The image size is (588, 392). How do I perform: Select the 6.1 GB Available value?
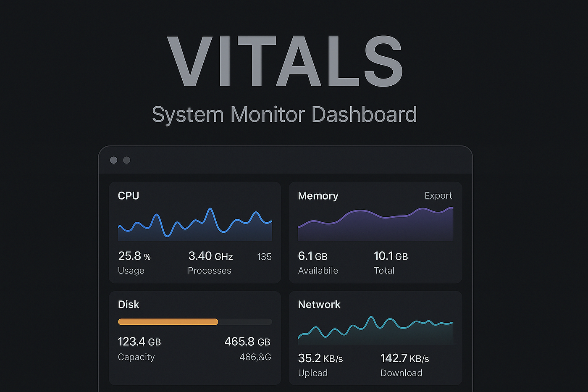point(312,256)
